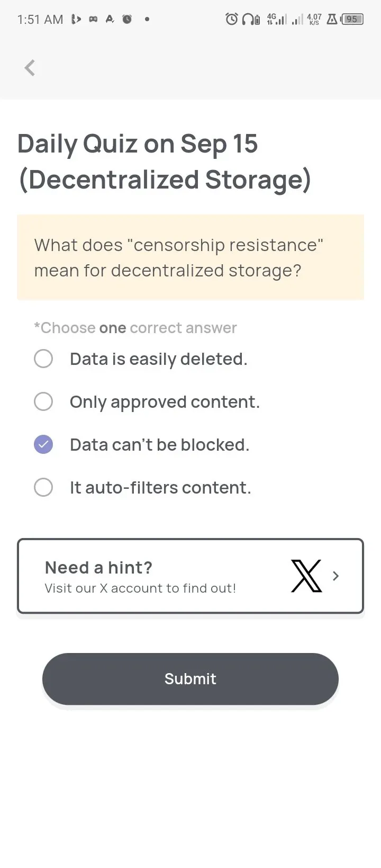Click the "Visit our X account" text
Screen dimensions: 381x868
tap(140, 588)
